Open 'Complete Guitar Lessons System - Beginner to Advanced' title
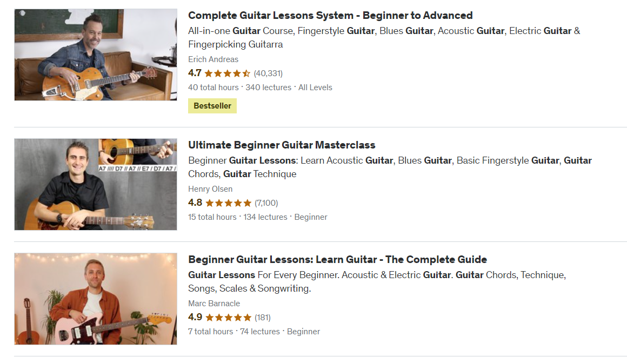 point(330,16)
